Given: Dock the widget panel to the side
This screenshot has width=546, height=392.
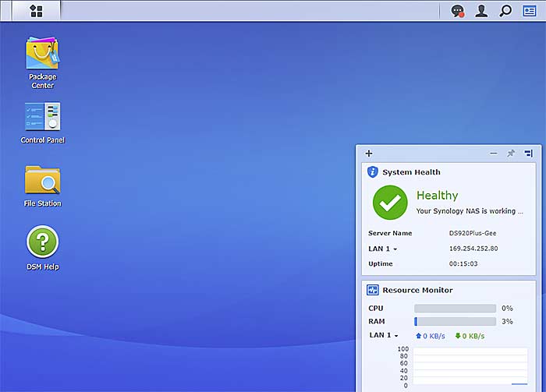Looking at the screenshot, I should 529,153.
